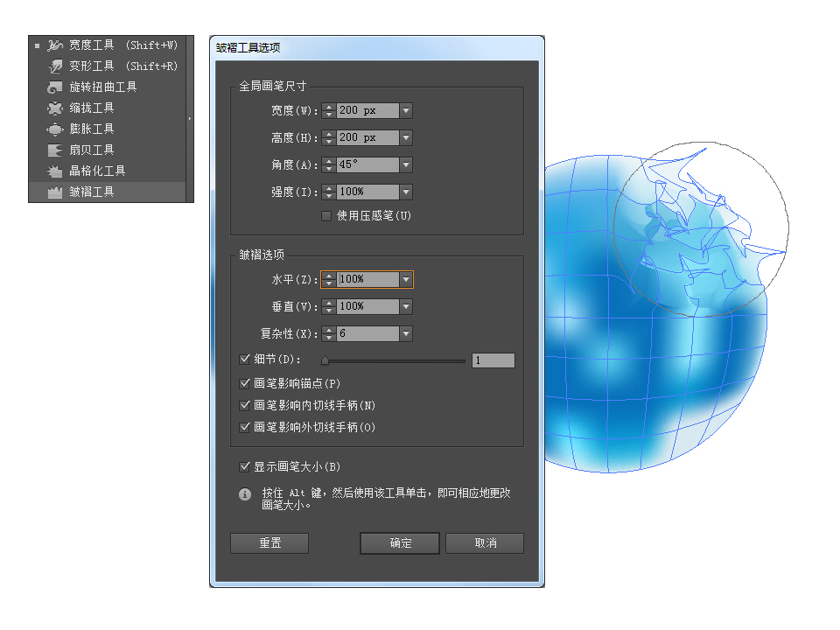Uncheck Show Brush Size (显示画笔大小)

click(x=245, y=467)
